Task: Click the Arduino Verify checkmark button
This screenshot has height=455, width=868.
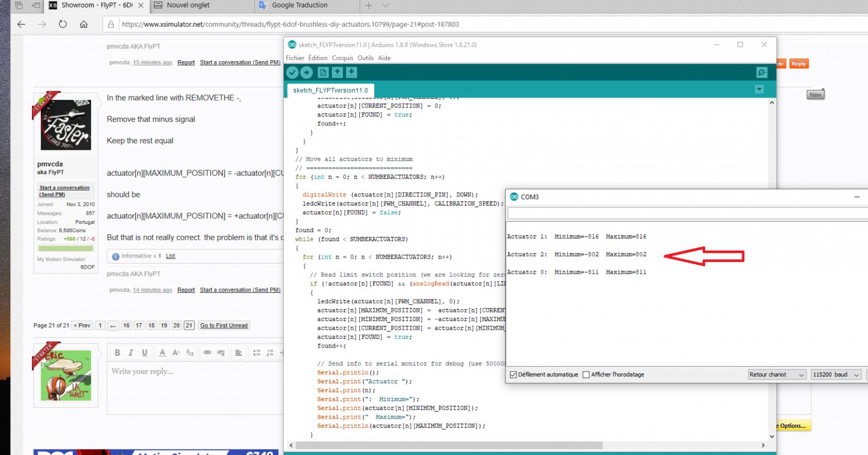Action: 292,73
